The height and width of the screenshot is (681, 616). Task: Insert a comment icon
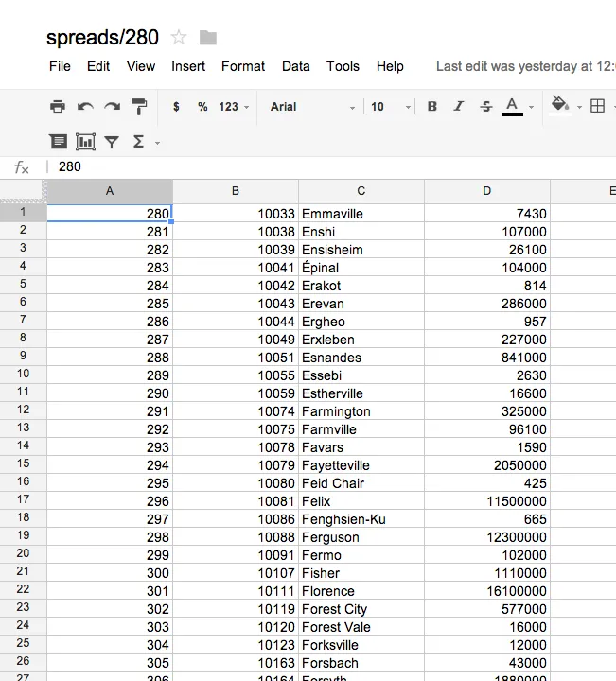click(58, 142)
